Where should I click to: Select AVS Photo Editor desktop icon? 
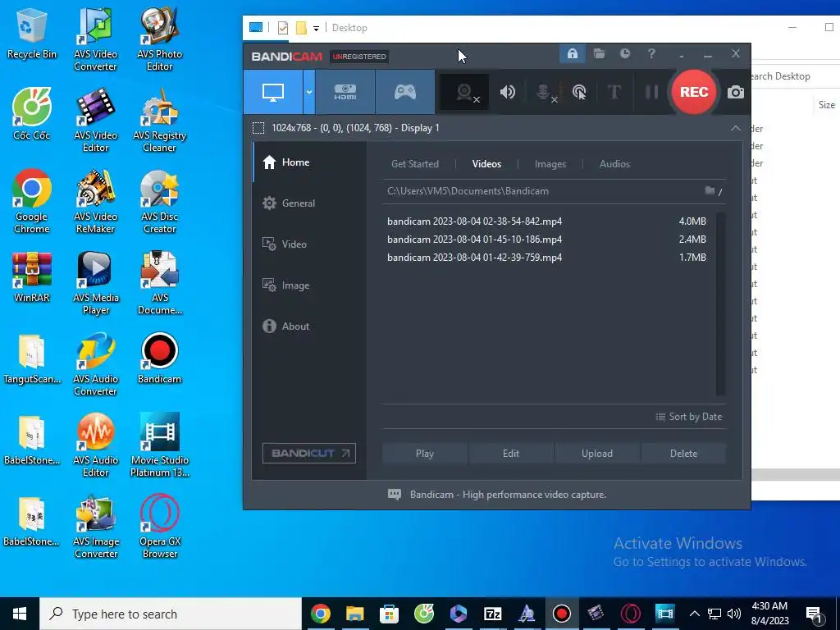(160, 39)
